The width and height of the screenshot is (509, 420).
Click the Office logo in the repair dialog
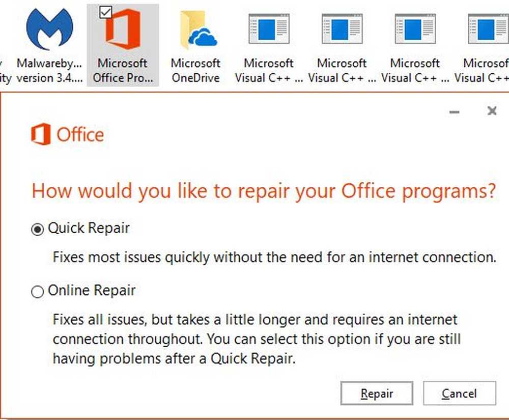point(68,134)
